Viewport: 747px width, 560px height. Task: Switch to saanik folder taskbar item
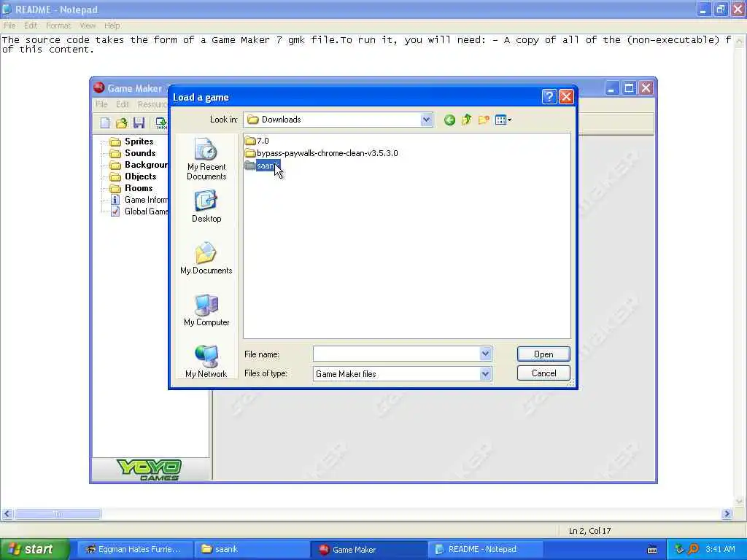click(252, 549)
